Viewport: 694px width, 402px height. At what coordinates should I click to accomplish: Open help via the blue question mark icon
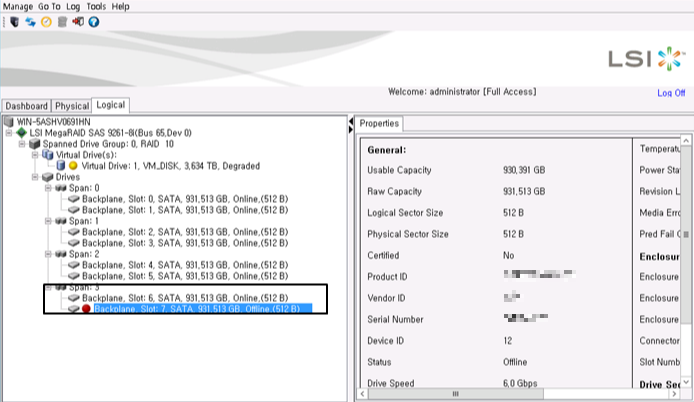[x=94, y=22]
